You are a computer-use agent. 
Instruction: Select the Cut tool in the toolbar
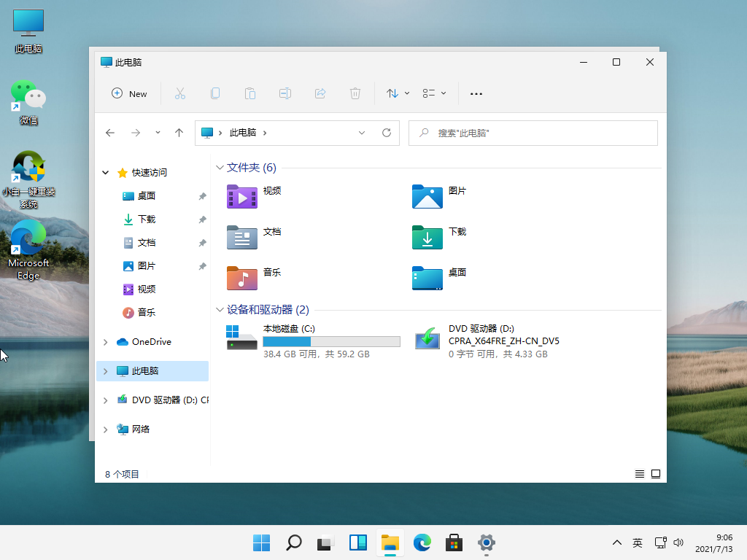pos(179,93)
